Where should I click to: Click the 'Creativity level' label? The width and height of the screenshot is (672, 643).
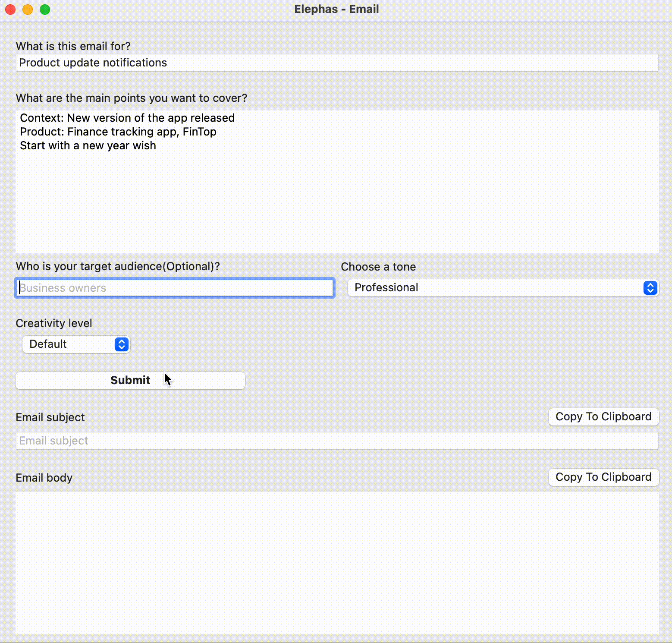point(54,323)
